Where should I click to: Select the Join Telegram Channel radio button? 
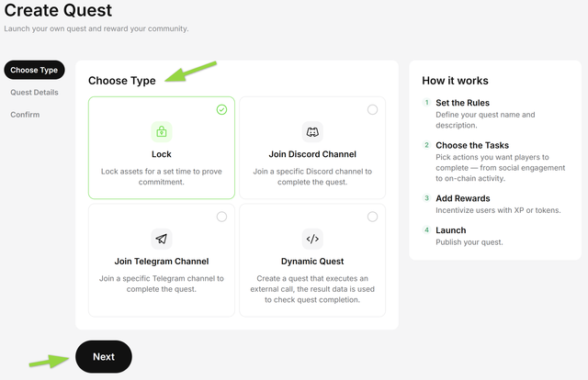click(x=221, y=217)
